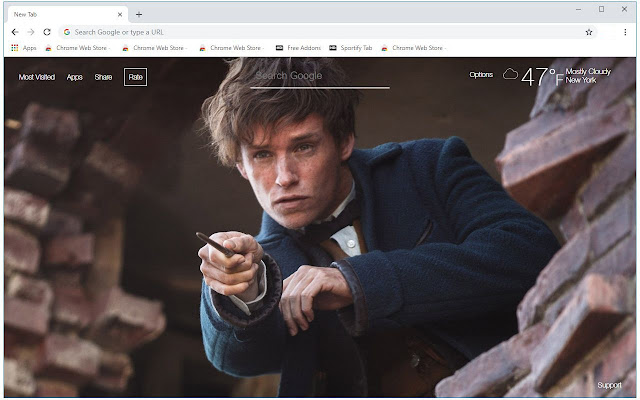Screen dimensions: 640x400
Task: Open the Chrome three-dot menu
Action: (x=625, y=32)
